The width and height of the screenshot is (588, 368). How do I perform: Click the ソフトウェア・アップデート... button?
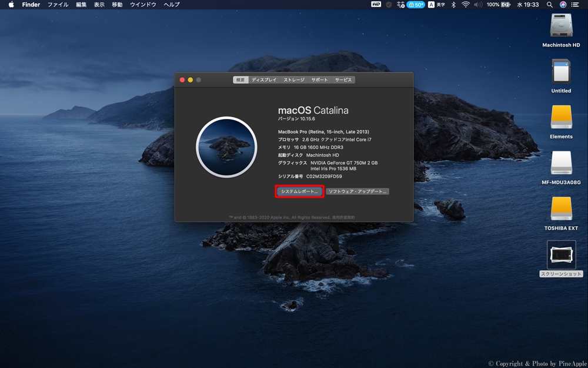click(358, 191)
